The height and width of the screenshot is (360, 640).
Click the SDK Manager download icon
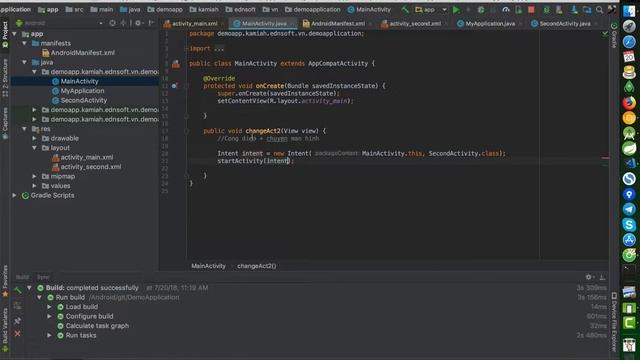coord(574,9)
